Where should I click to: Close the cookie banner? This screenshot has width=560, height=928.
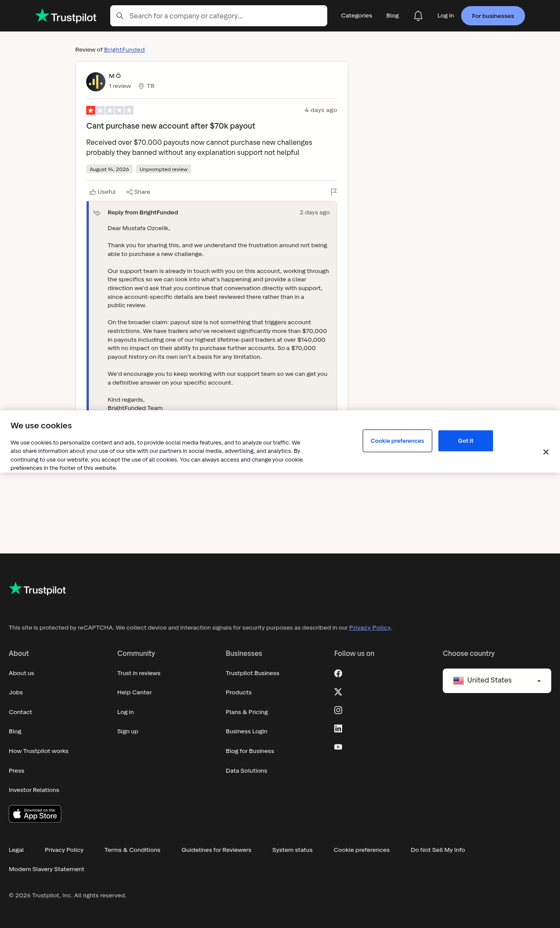tap(546, 452)
